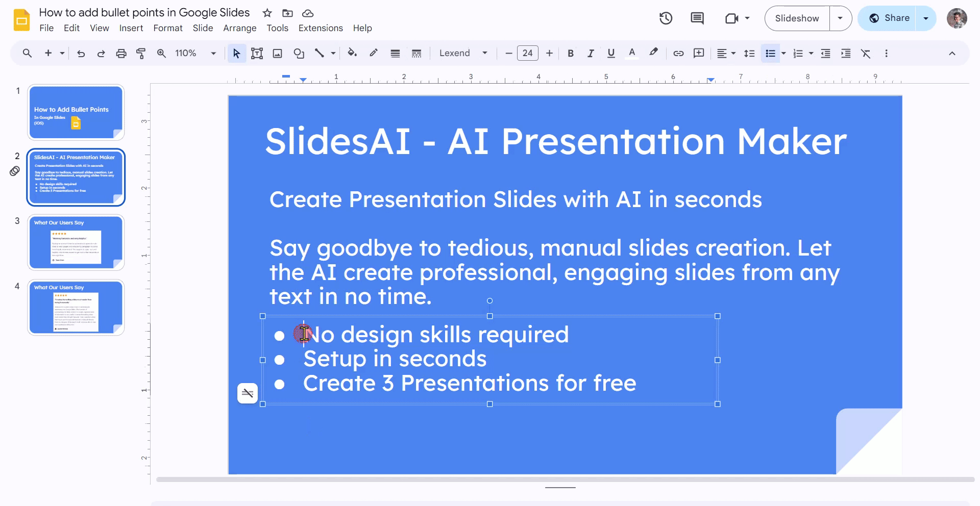
Task: Select slide 3 thumbnail in the filmstrip
Action: (x=76, y=242)
